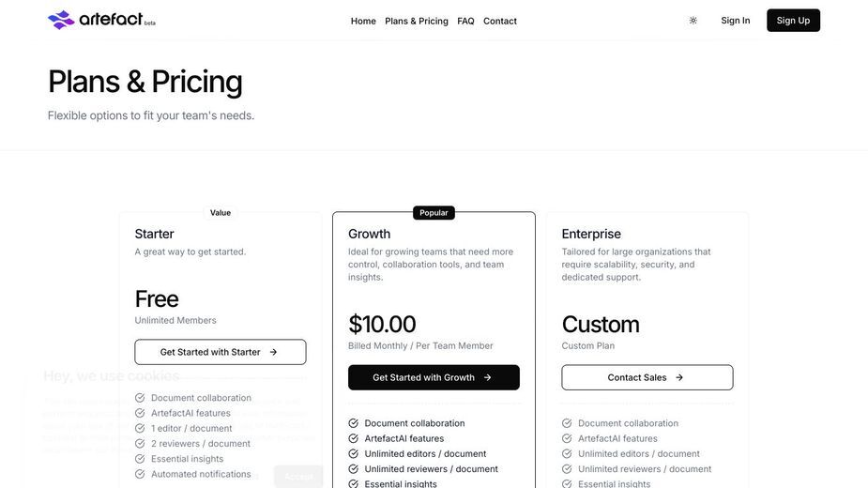The image size is (868, 488).
Task: Click check icon next to 2 reviewers / document
Action: [140, 444]
